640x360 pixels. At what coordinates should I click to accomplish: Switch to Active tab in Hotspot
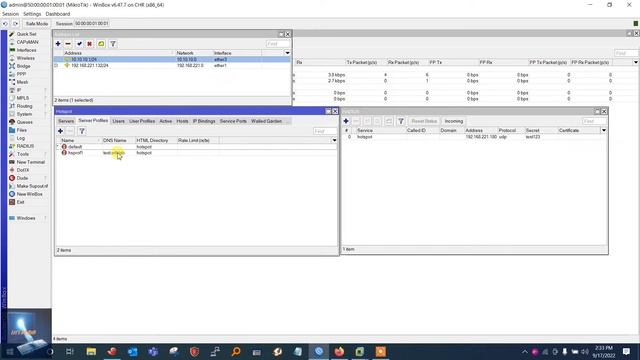point(166,121)
